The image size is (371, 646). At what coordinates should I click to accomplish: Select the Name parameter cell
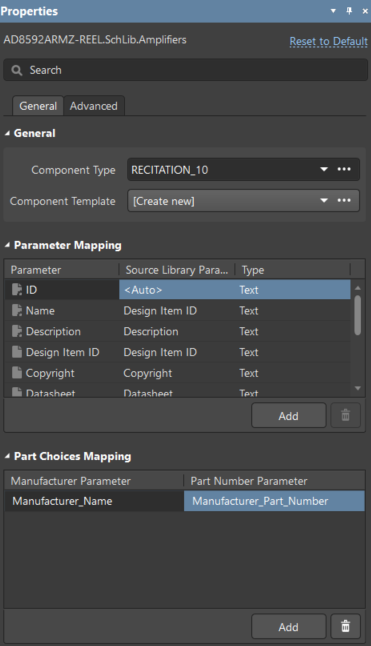click(62, 310)
